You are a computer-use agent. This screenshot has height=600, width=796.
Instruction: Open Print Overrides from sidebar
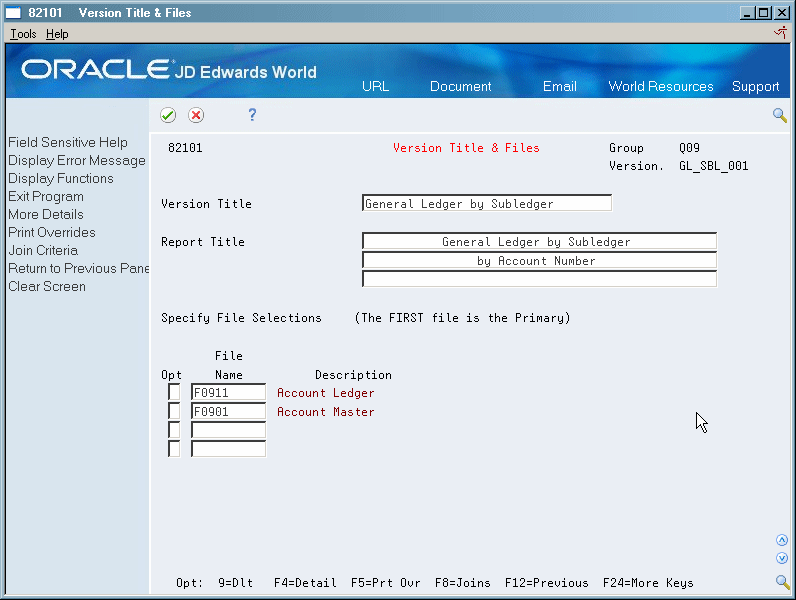pos(52,232)
